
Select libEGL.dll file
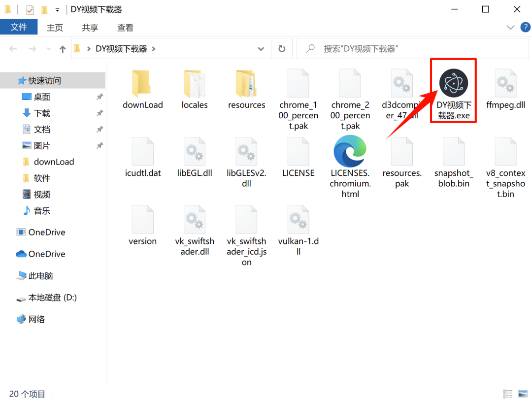tap(195, 158)
